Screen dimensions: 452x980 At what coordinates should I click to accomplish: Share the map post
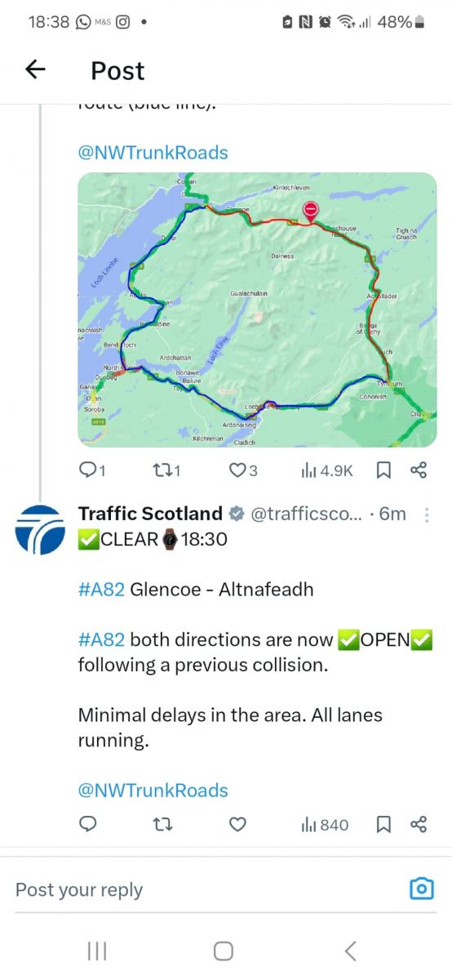418,470
